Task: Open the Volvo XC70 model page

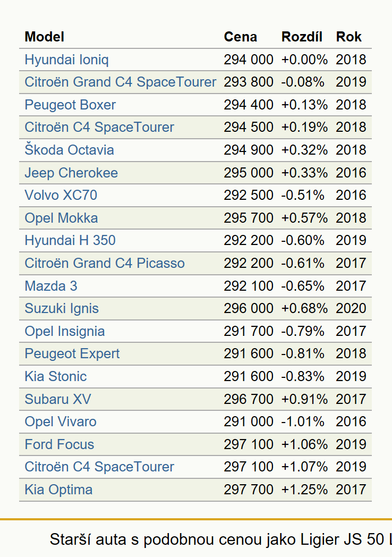Action: [x=61, y=195]
